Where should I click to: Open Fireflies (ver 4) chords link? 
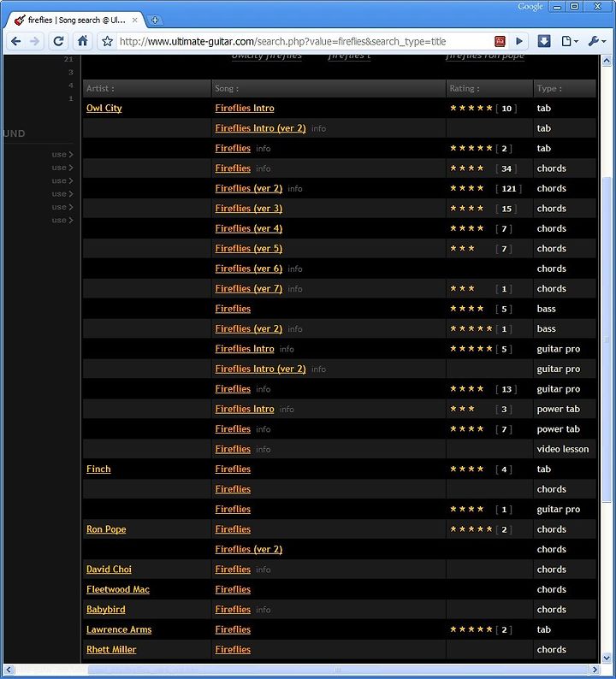tap(248, 228)
